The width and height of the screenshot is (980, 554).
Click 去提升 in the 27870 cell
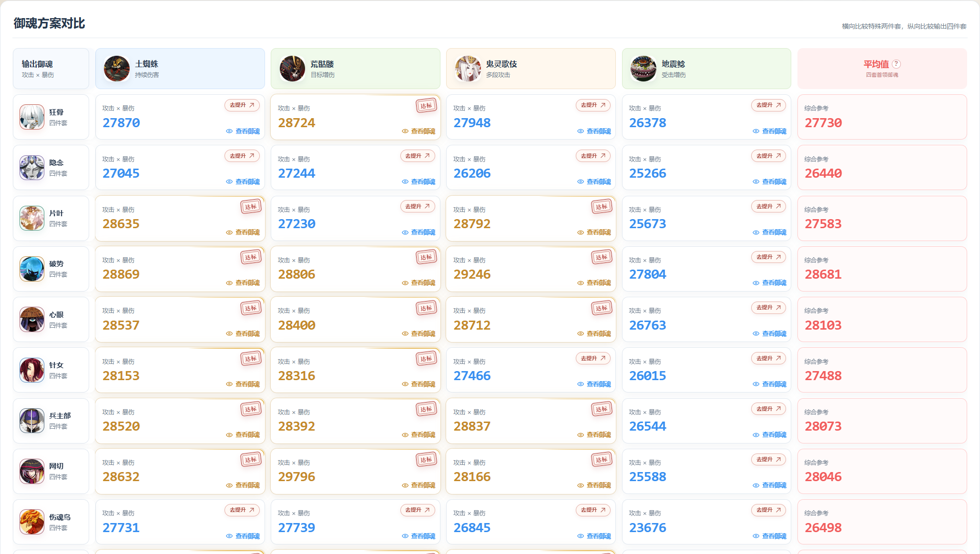click(x=242, y=105)
